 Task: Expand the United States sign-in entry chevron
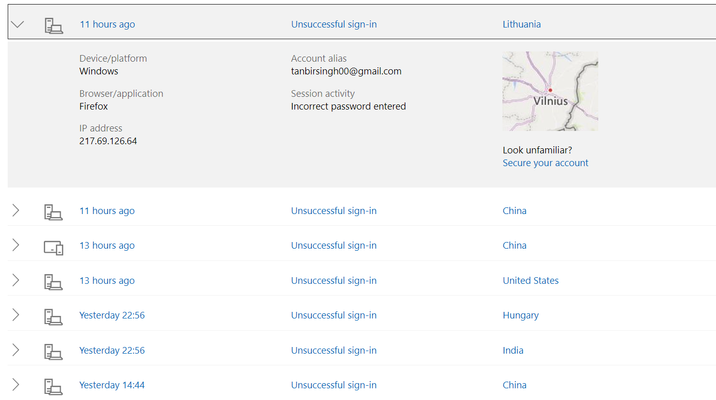coord(16,280)
